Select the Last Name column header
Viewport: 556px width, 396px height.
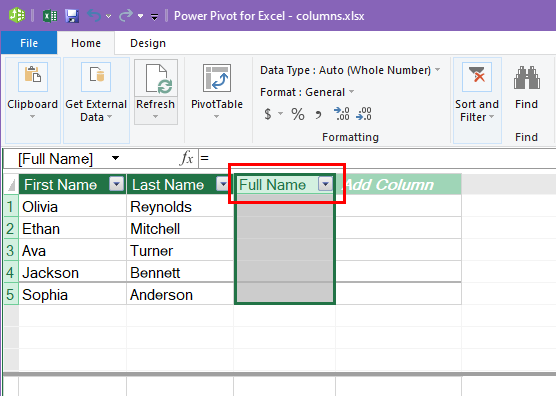pyautogui.click(x=179, y=184)
